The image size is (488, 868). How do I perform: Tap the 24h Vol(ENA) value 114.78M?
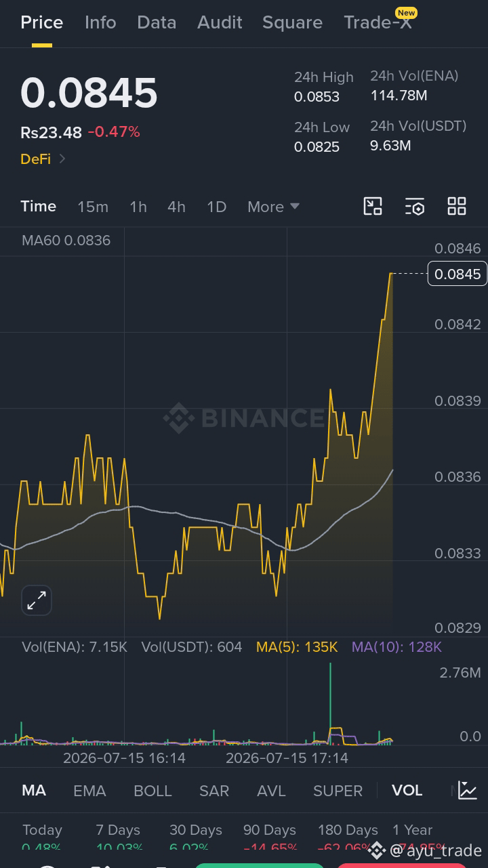399,96
